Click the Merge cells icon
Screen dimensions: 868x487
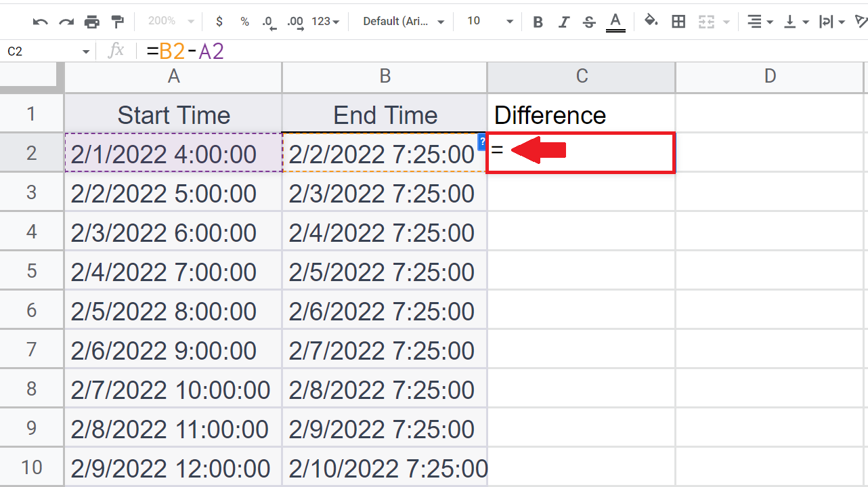click(x=706, y=22)
